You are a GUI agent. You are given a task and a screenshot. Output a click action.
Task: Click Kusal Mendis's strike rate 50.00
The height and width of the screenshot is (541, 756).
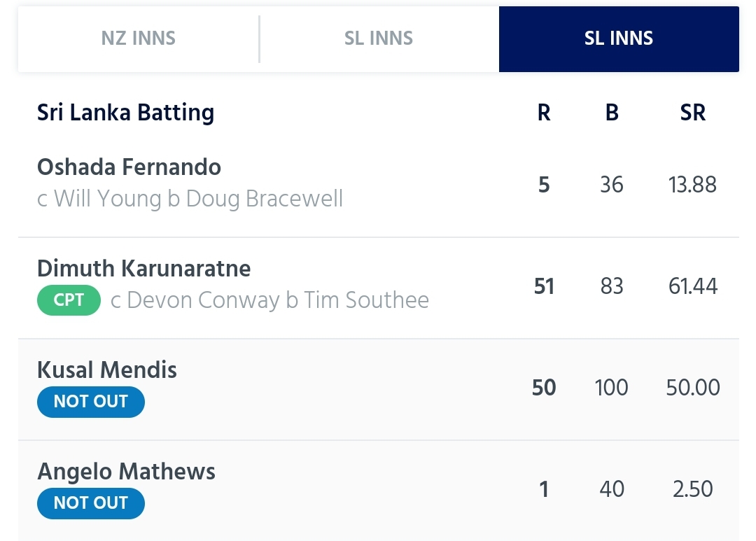[x=693, y=388]
